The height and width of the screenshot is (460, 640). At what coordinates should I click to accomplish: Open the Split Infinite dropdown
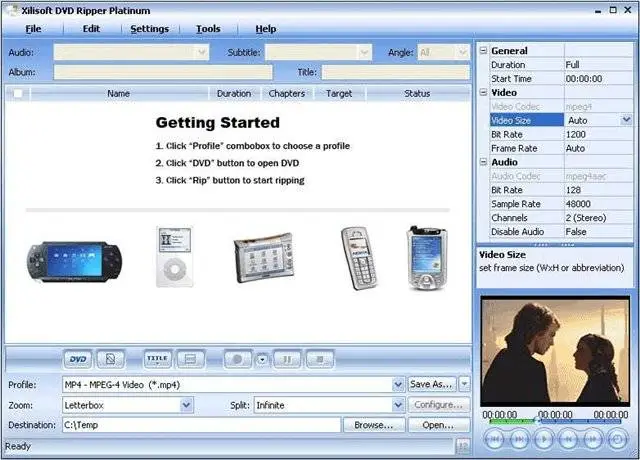click(398, 405)
